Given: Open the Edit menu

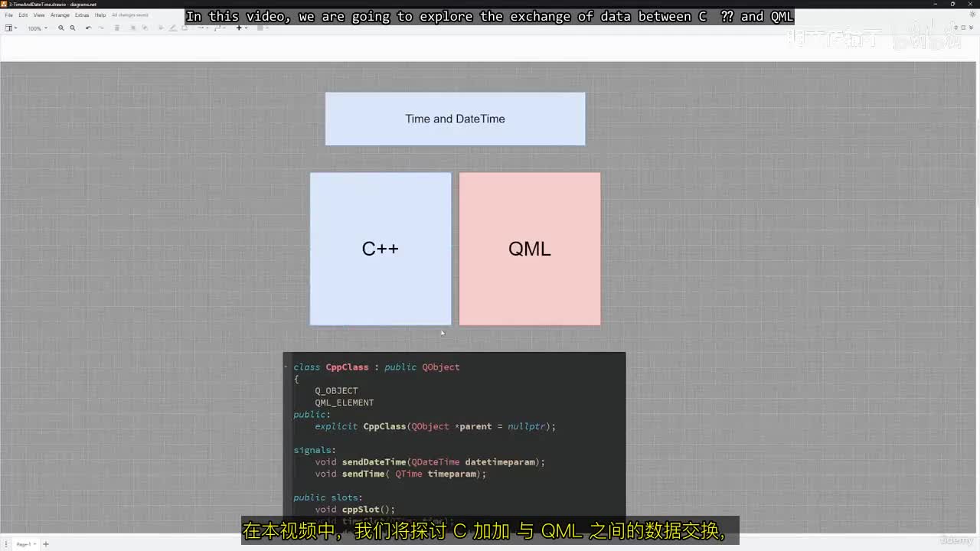Looking at the screenshot, I should coord(23,15).
